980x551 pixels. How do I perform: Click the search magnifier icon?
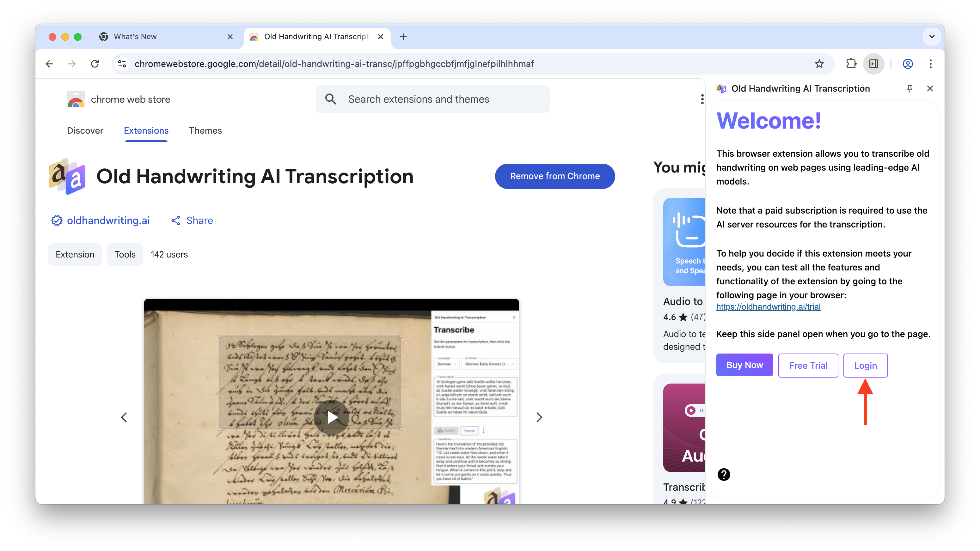pos(331,99)
